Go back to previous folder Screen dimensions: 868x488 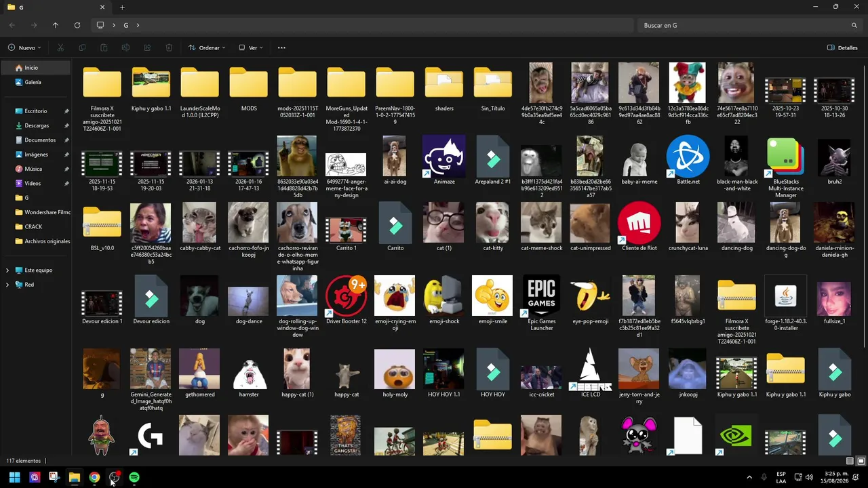pyautogui.click(x=12, y=25)
